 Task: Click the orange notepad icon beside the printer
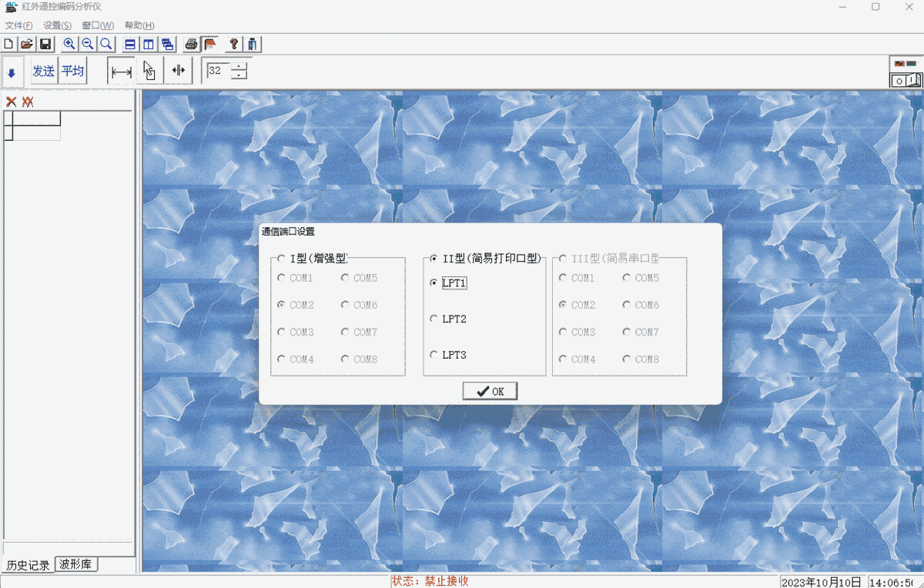point(209,44)
